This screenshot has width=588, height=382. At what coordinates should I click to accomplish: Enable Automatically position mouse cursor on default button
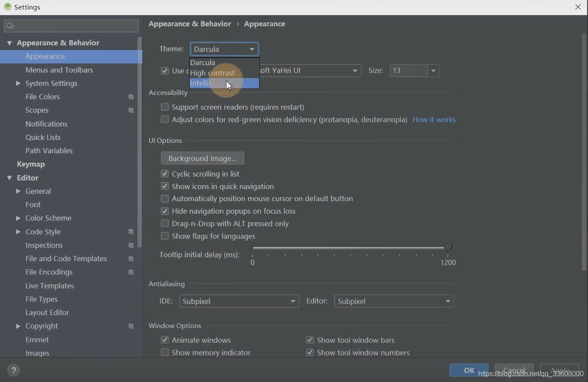click(165, 199)
